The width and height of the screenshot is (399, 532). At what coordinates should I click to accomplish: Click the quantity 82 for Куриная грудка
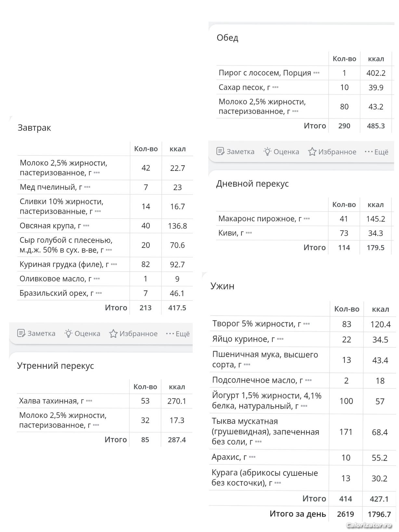click(x=146, y=264)
